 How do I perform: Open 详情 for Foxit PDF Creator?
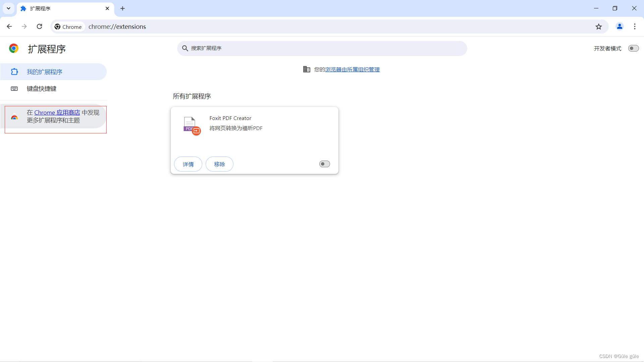coord(188,164)
